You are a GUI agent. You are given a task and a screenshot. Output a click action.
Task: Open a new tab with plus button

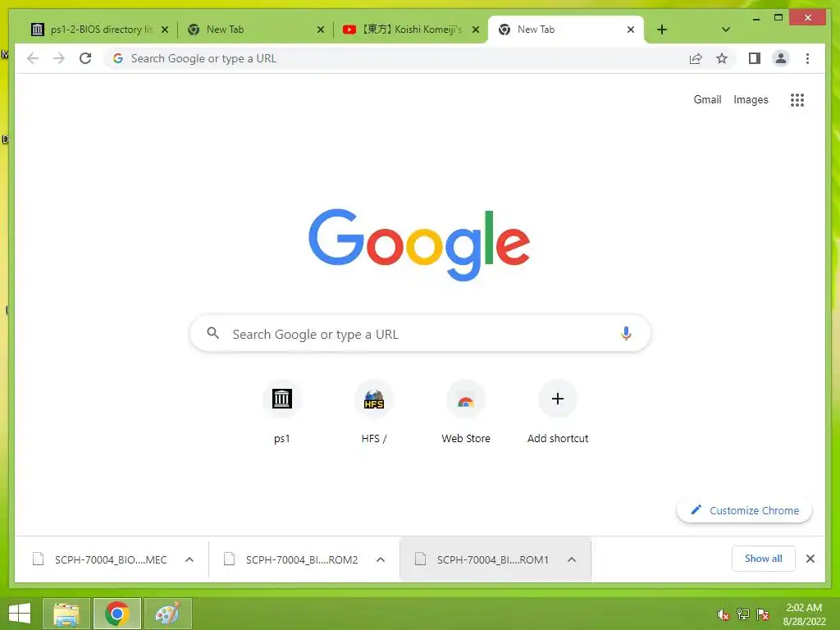662,30
